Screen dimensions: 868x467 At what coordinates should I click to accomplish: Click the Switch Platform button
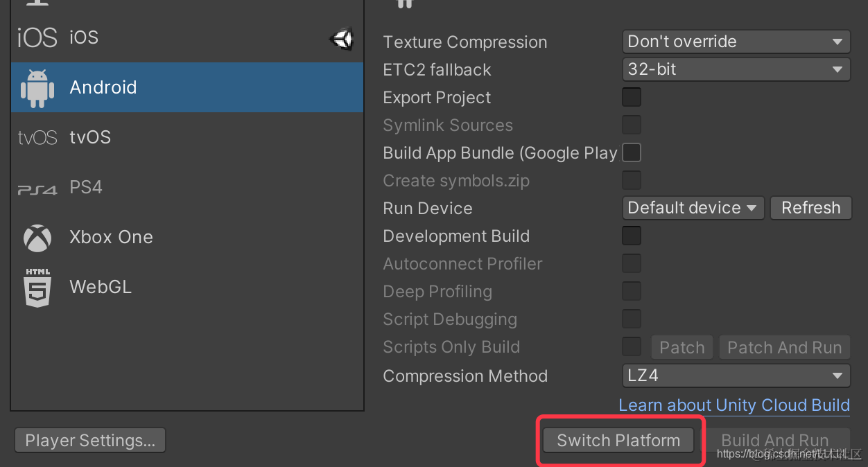tap(618, 440)
